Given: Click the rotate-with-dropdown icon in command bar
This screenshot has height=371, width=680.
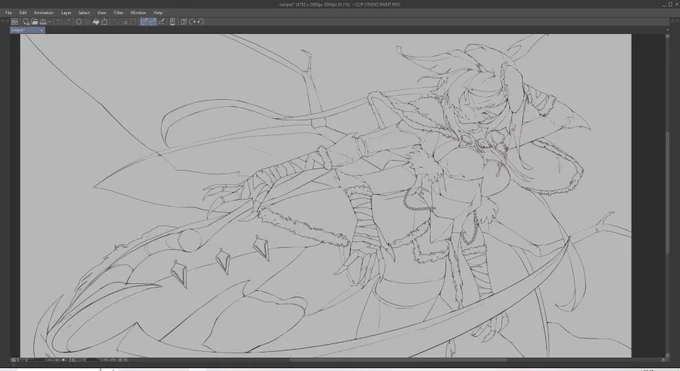Looking at the screenshot, I should click(193, 22).
